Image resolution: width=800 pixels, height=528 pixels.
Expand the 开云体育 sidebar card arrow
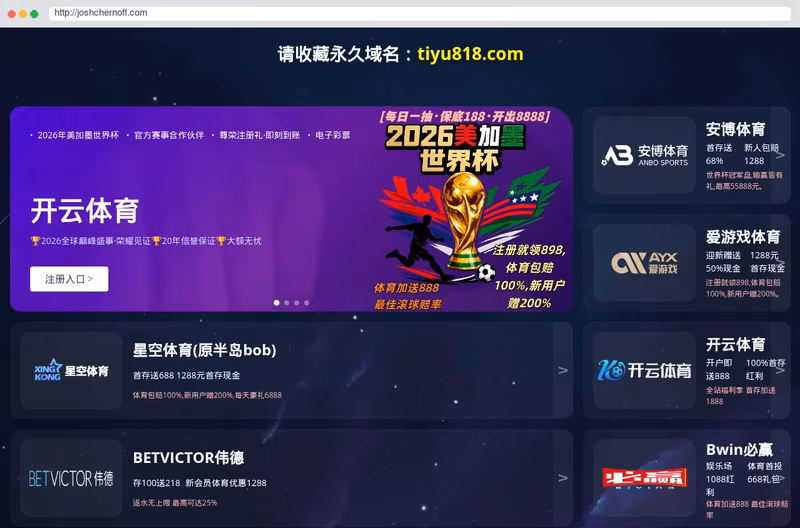click(780, 370)
